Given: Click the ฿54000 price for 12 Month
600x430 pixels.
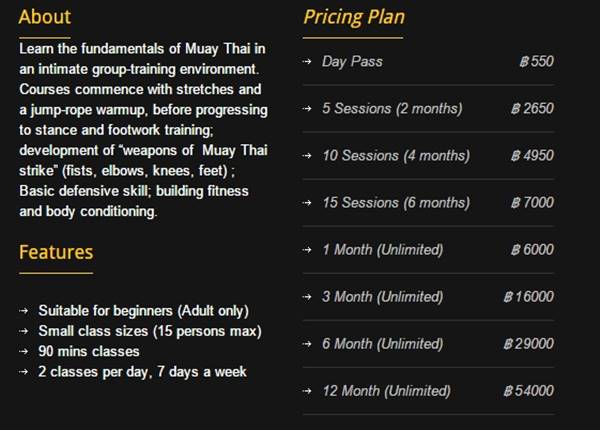Looking at the screenshot, I should (528, 391).
